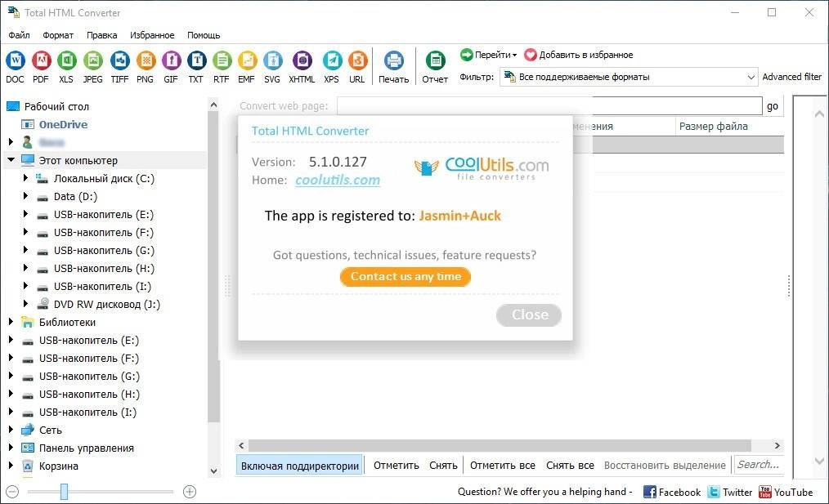The height and width of the screenshot is (504, 829).
Task: Click Восстановить выделение button
Action: (x=665, y=466)
